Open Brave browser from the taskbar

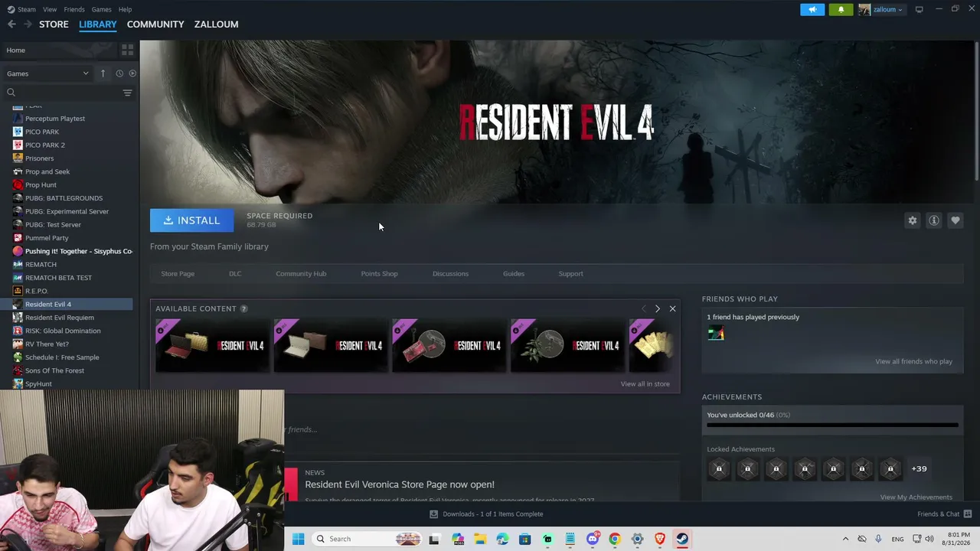point(659,539)
